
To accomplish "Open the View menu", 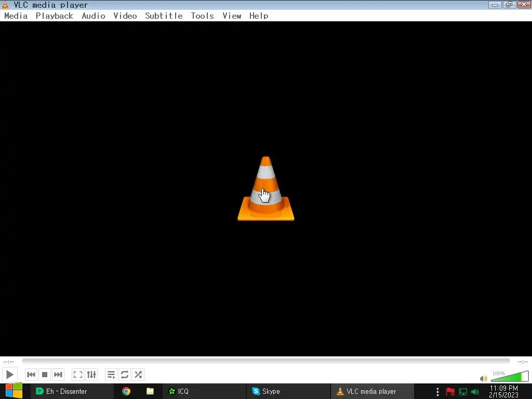I will [x=232, y=16].
